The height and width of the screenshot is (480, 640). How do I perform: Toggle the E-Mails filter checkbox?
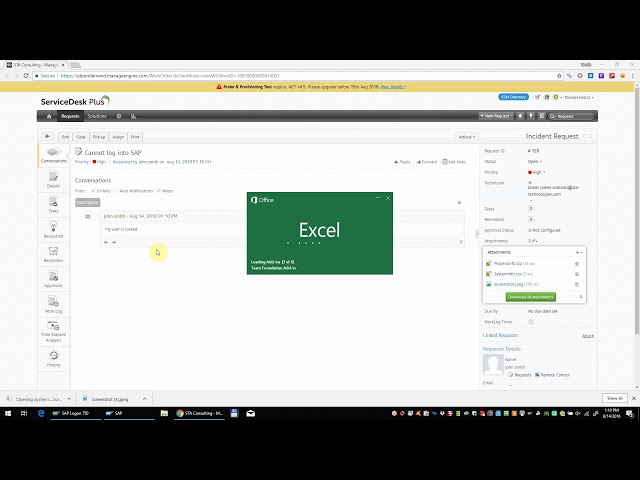click(93, 191)
